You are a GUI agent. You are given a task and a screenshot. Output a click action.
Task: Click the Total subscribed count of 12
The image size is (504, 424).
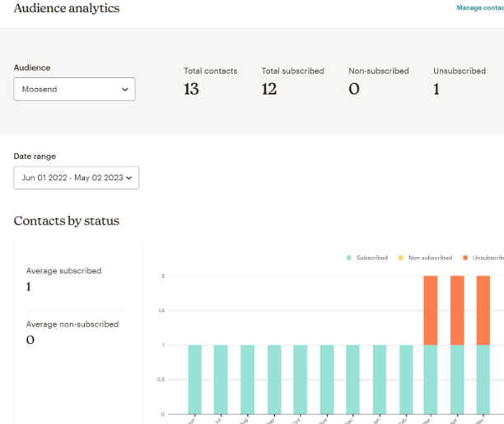269,89
